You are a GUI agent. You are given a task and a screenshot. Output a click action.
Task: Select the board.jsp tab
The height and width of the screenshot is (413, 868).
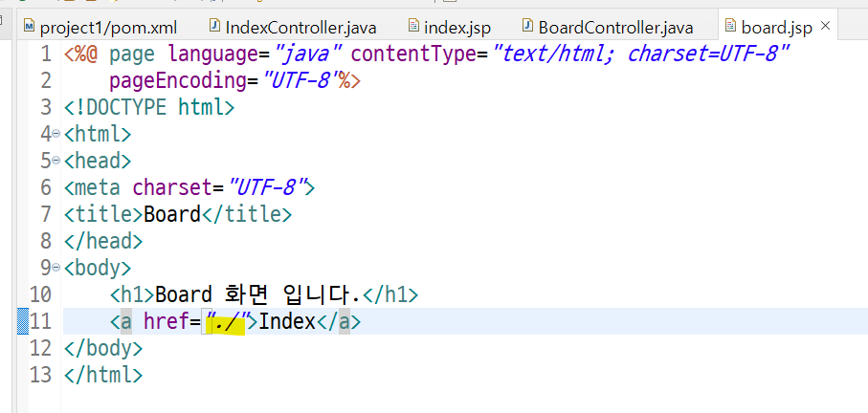(777, 27)
